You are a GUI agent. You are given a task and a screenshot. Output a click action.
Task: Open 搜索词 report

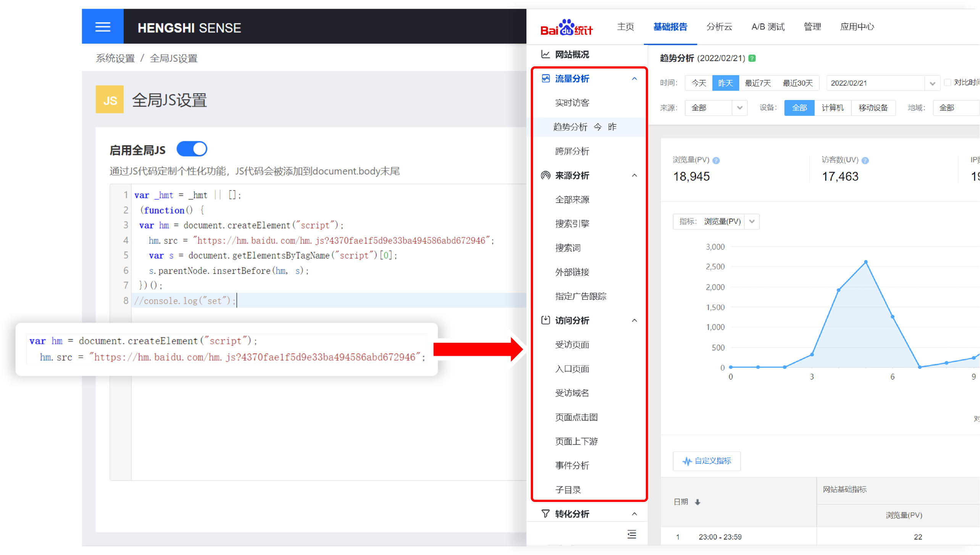click(x=567, y=248)
